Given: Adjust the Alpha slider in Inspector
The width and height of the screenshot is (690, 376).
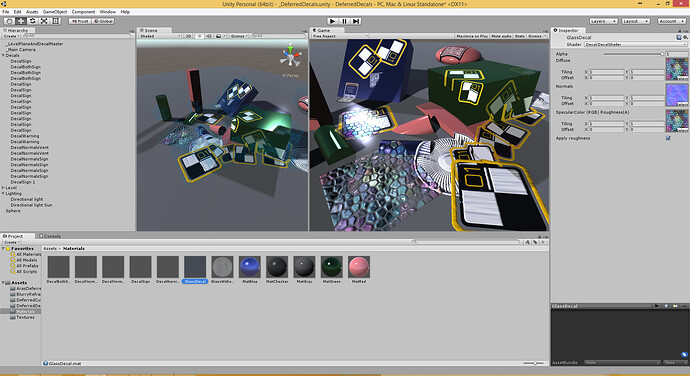Looking at the screenshot, I should click(x=633, y=54).
